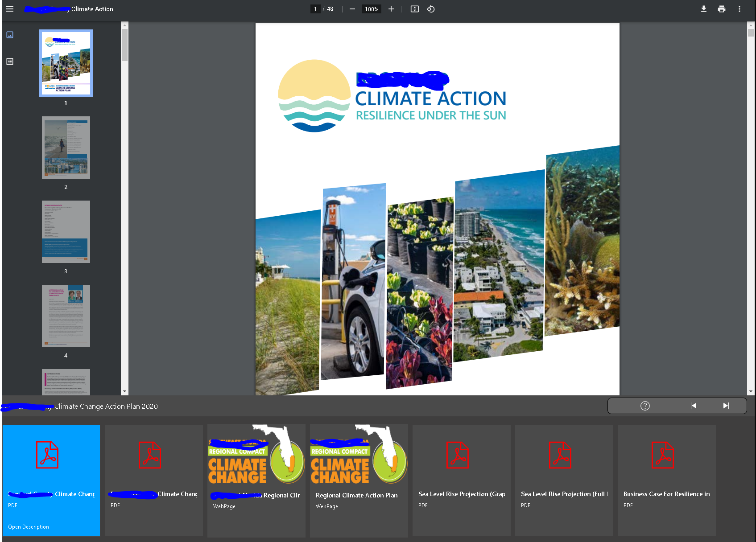Screen dimensions: 756x542
Task: Click the zoom out minus button
Action: 352,9
